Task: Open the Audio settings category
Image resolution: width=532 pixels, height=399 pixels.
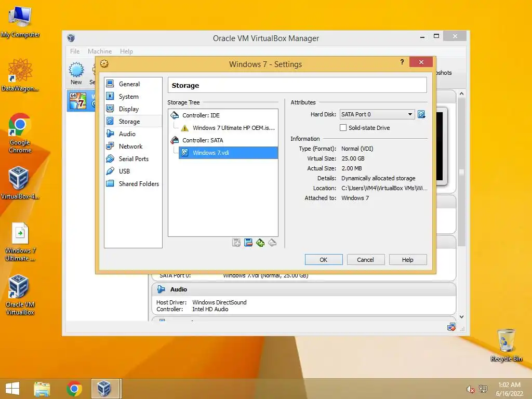Action: (133, 134)
